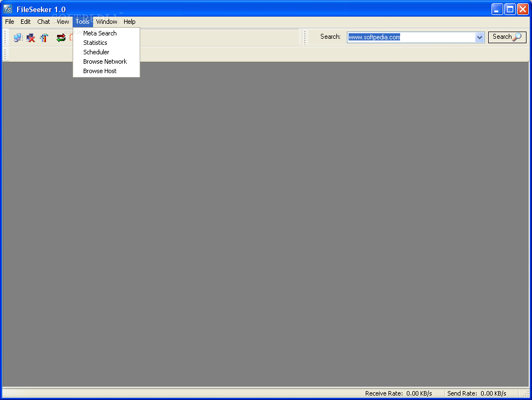532x400 pixels.
Task: Click the Send Rate status bar entry
Action: point(477,393)
